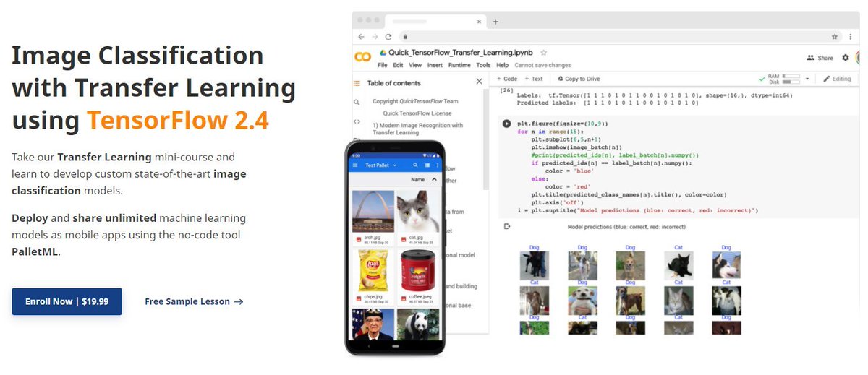Open Colab settings gear
The width and height of the screenshot is (868, 375).
click(x=846, y=58)
